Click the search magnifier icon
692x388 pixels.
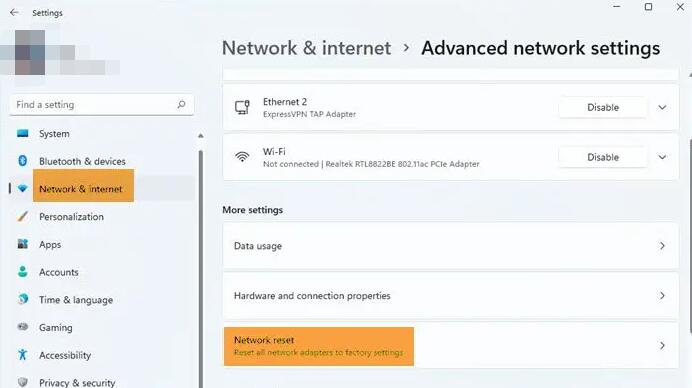coord(181,105)
